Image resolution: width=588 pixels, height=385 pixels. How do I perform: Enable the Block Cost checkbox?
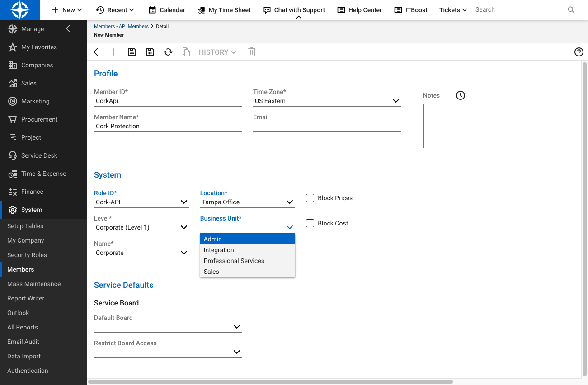point(310,223)
